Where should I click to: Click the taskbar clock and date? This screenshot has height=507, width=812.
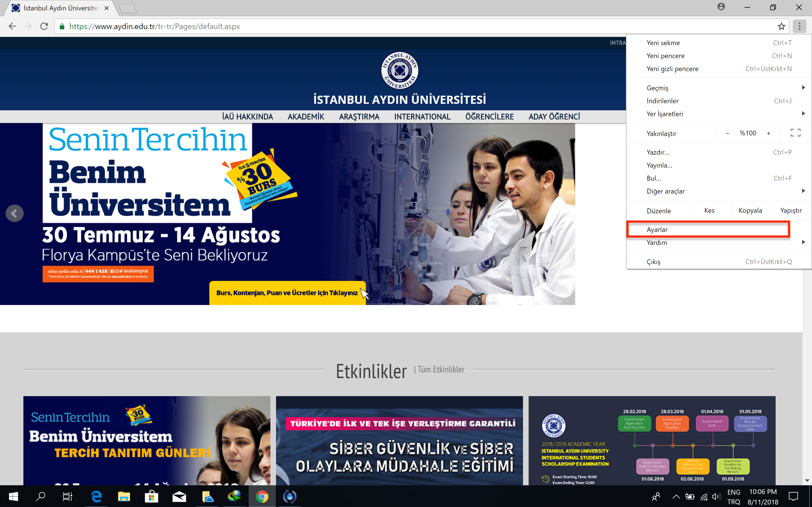(763, 497)
